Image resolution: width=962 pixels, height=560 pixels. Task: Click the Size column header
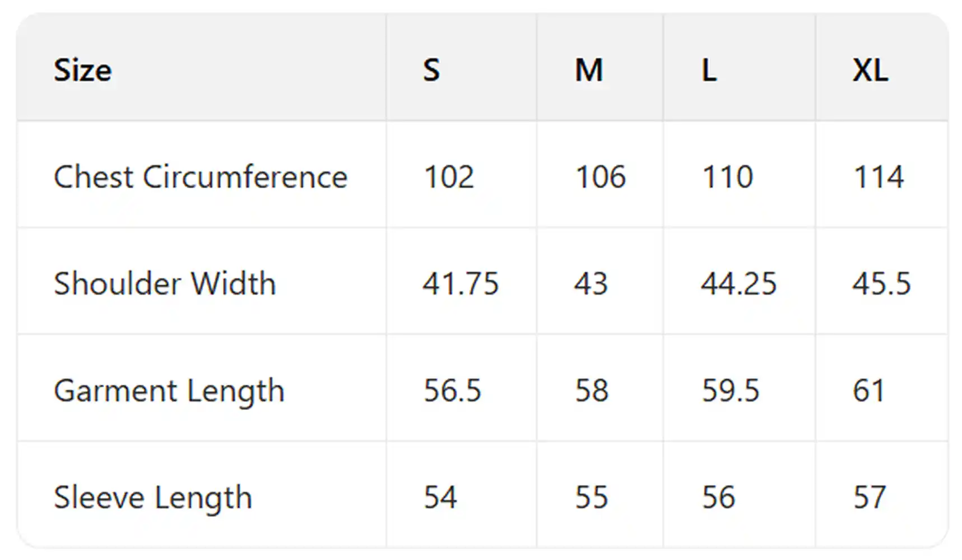[83, 71]
